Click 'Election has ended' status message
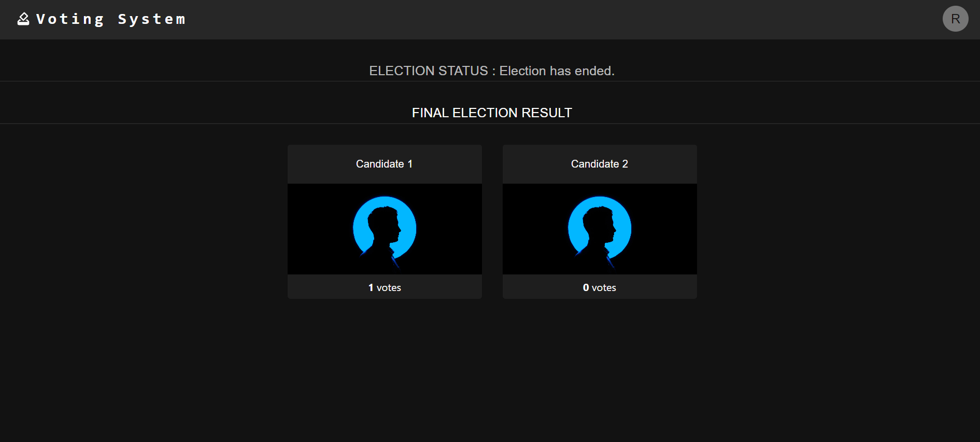 tap(557, 71)
